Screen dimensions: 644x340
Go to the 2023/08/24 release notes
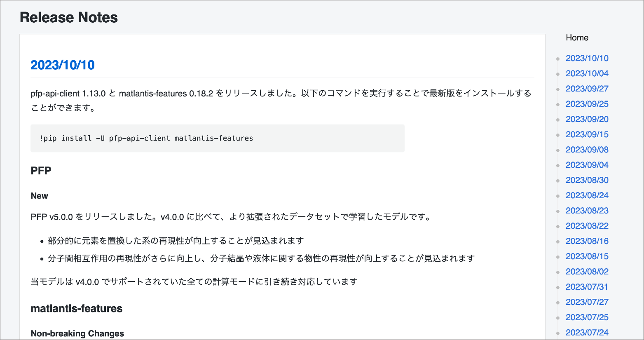587,195
